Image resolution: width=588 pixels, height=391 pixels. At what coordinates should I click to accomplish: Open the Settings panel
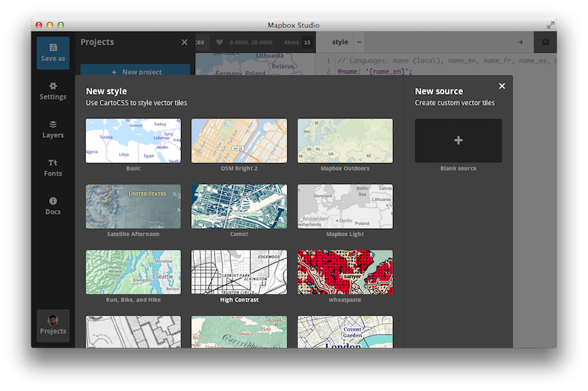click(x=53, y=91)
